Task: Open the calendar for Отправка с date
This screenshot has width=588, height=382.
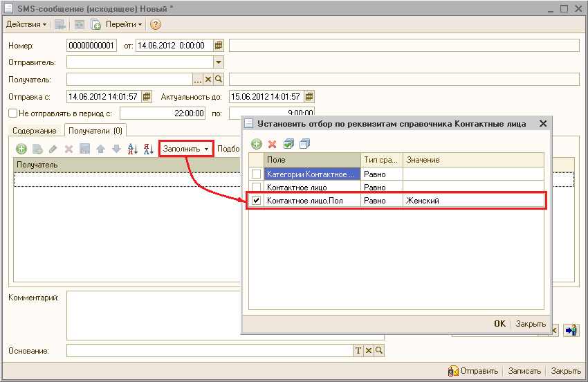Action: 147,96
